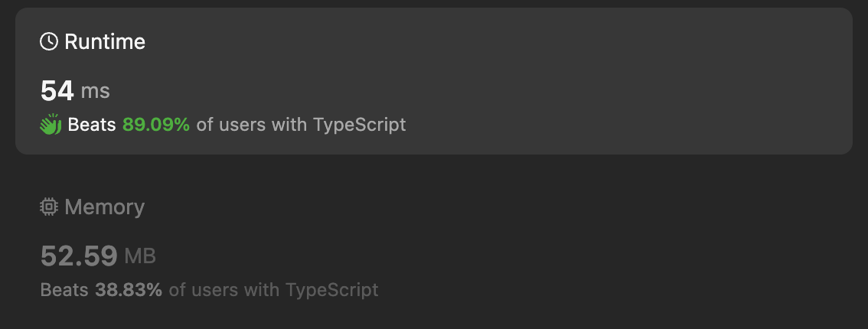
Task: Click the 54 runtime value
Action: (57, 92)
